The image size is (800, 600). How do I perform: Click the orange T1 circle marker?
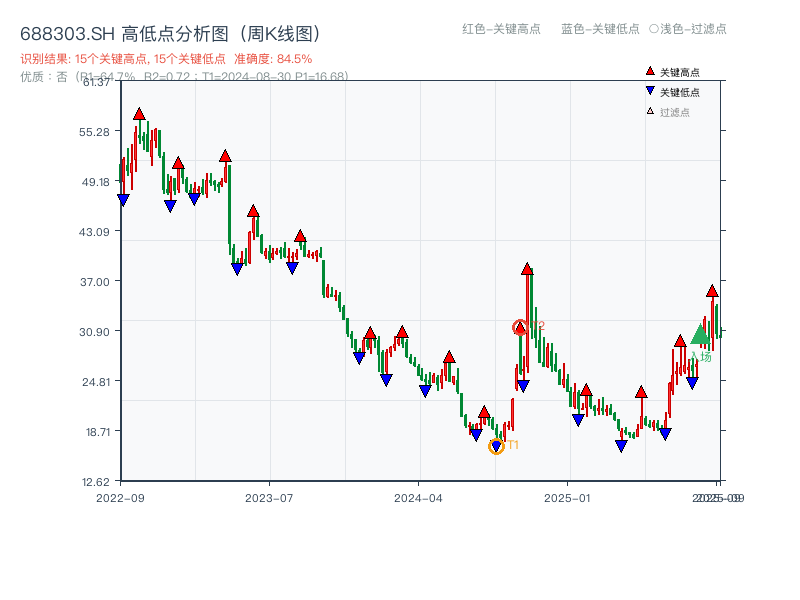[496, 446]
